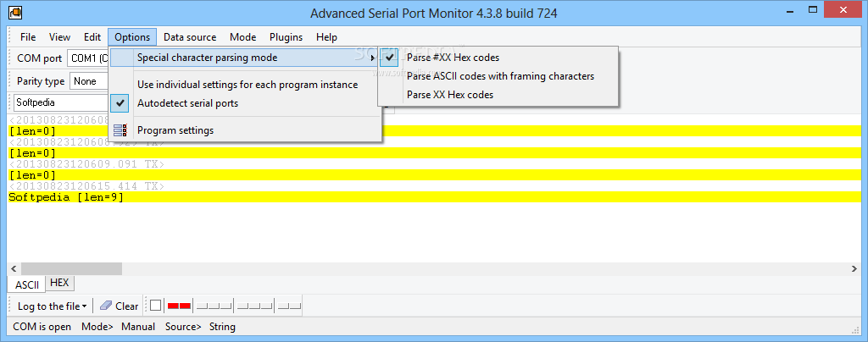868x342 pixels.
Task: Expand Special character parsing mode submenu
Action: 245,58
